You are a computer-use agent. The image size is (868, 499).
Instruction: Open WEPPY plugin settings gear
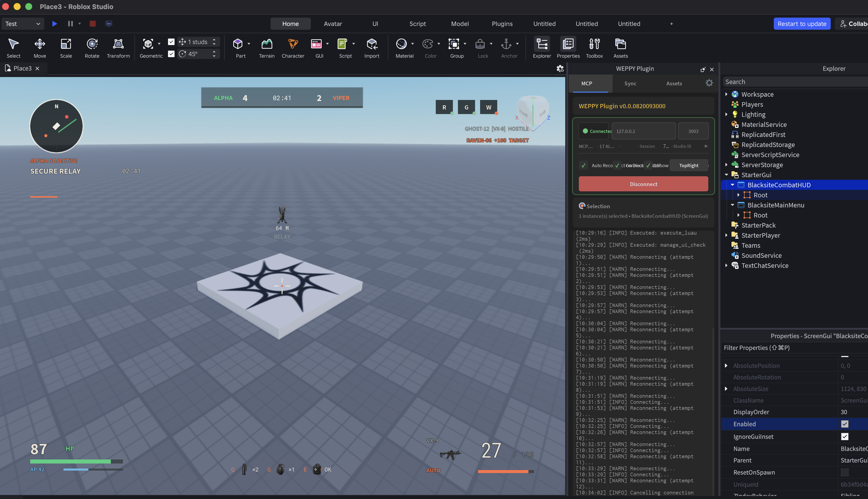coord(709,83)
